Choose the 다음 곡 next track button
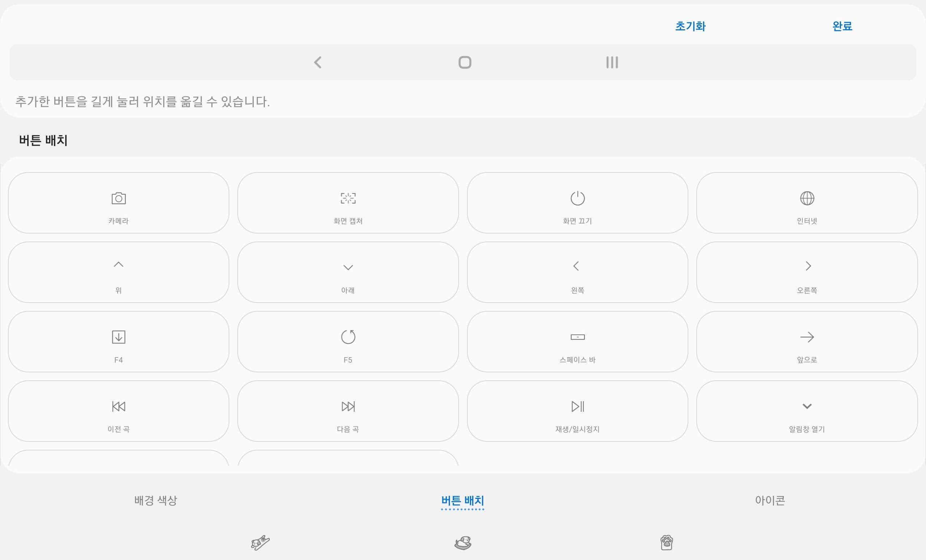This screenshot has width=926, height=560. [348, 411]
